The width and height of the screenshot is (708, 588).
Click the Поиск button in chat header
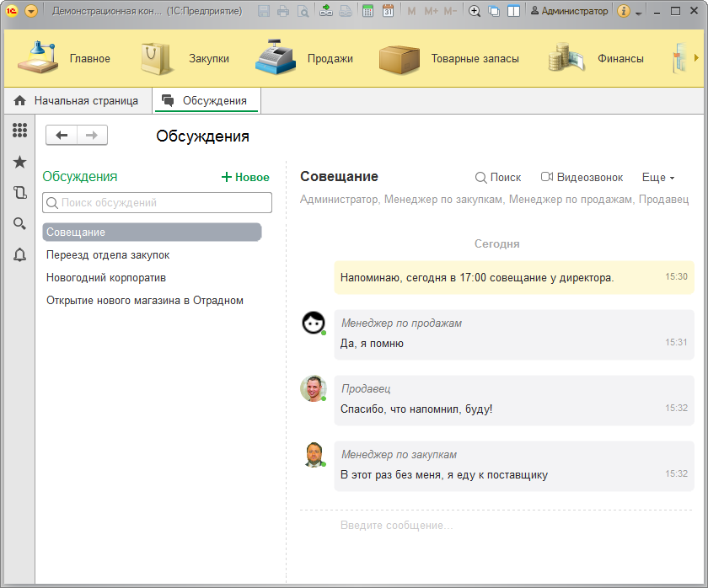pyautogui.click(x=498, y=177)
